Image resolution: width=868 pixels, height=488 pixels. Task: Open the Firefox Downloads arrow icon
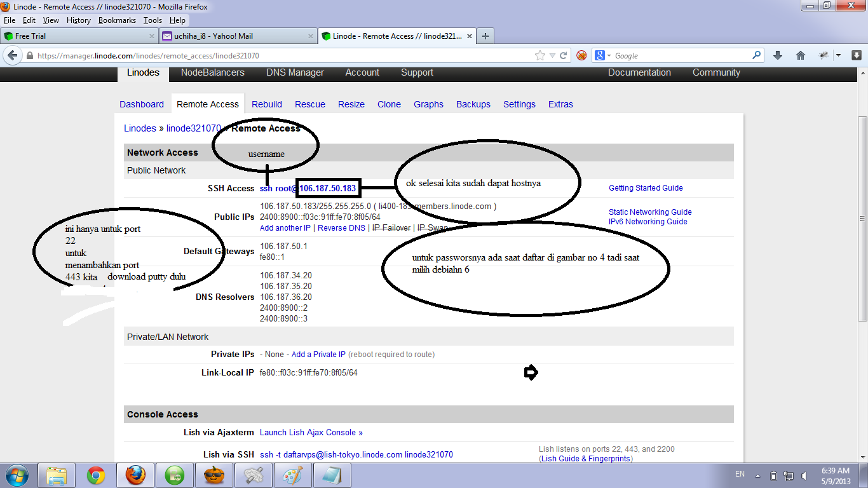point(778,55)
